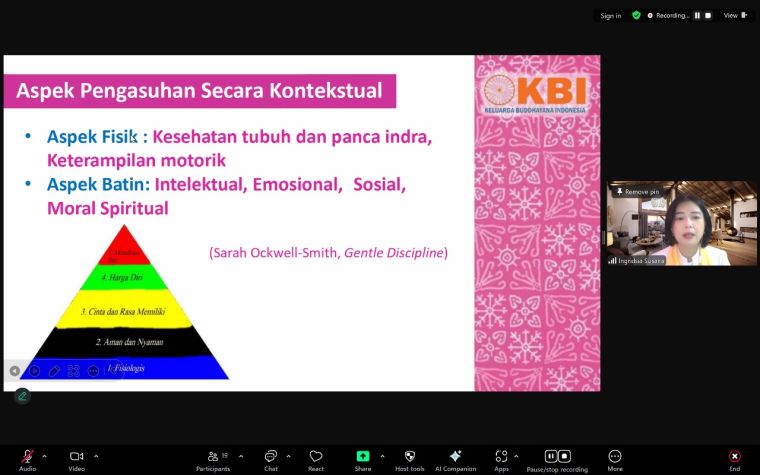Open the Apps menu
Image resolution: width=760 pixels, height=475 pixels.
tap(501, 457)
